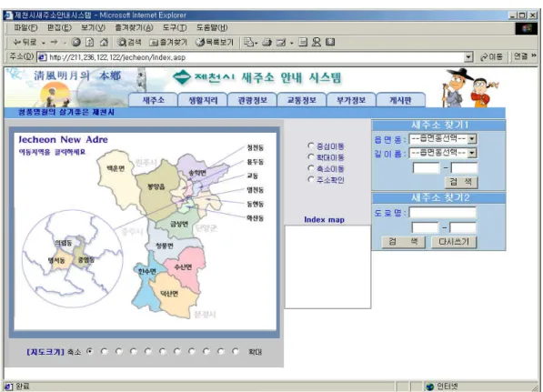Click the Home toolbar icon
Image resolution: width=543 pixels, height=392 pixels.
[104, 42]
